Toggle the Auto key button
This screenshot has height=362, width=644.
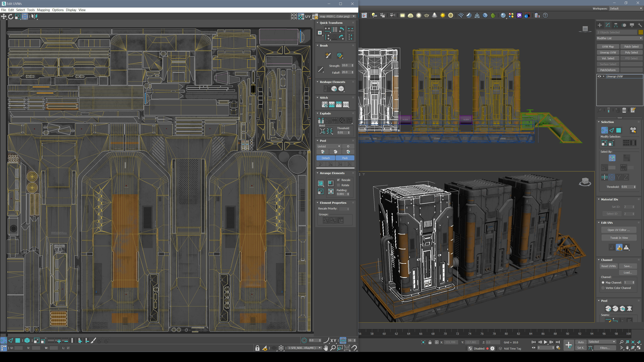(x=581, y=342)
